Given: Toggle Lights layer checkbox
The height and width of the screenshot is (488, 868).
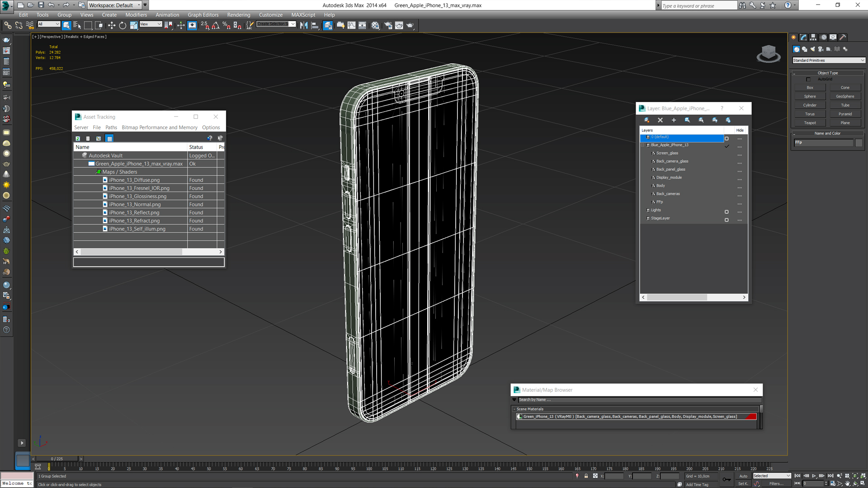Looking at the screenshot, I should 726,211.
